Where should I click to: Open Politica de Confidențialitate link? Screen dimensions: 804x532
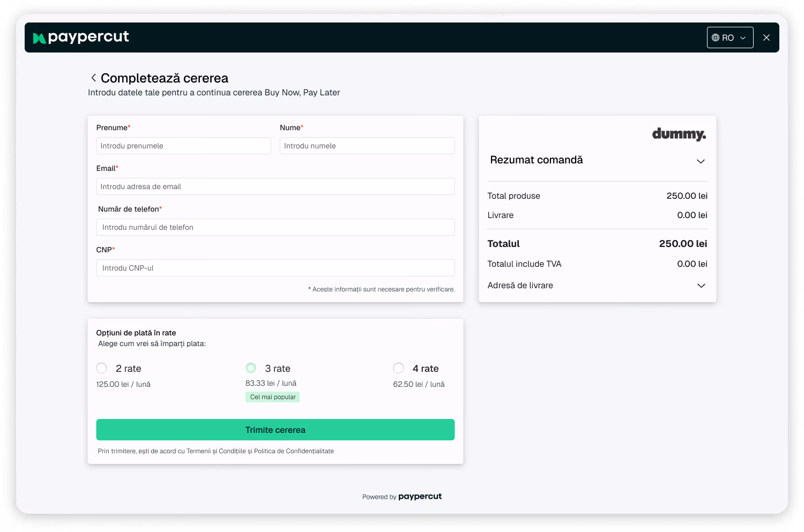pos(294,451)
